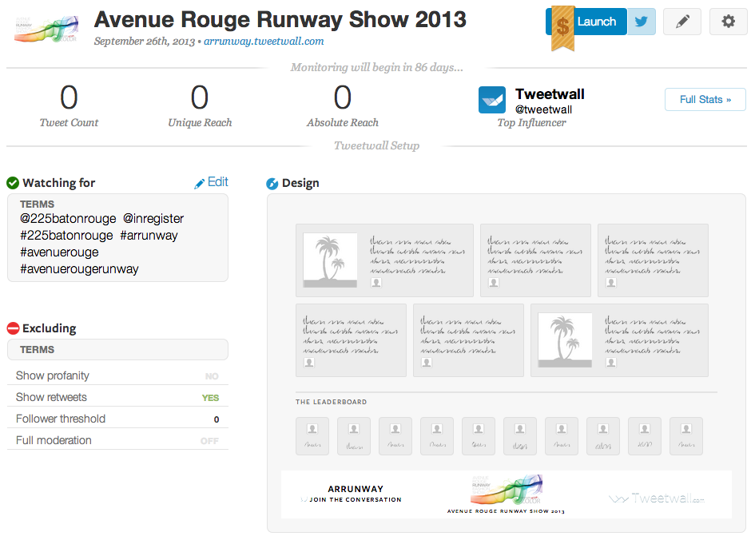Toggle the Show profanity NO switch
This screenshot has height=560, width=751.
point(212,376)
